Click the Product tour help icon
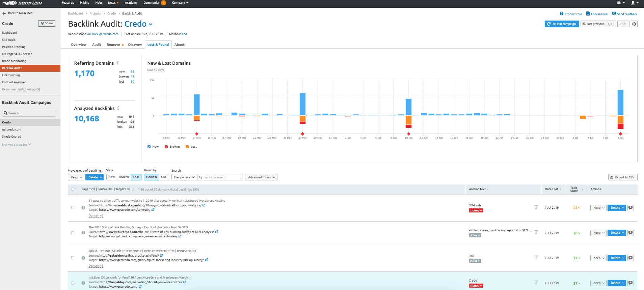Image resolution: width=644 pixels, height=290 pixels. pos(561,14)
